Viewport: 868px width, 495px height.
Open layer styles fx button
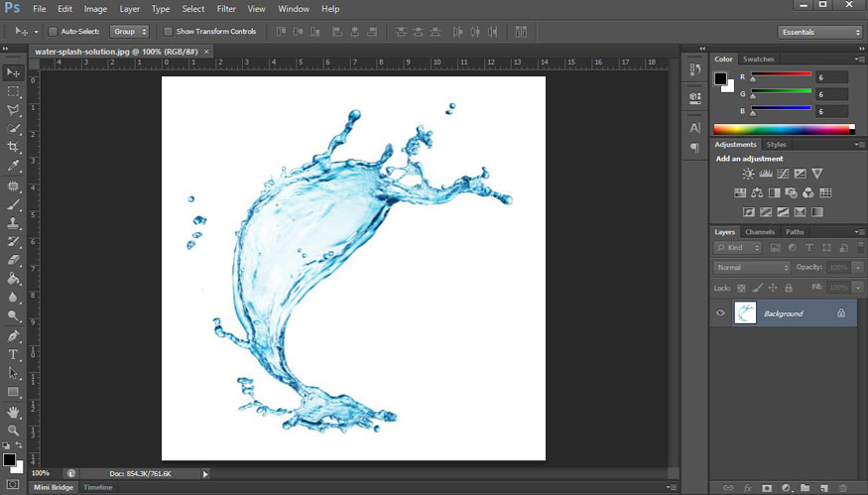click(x=747, y=488)
